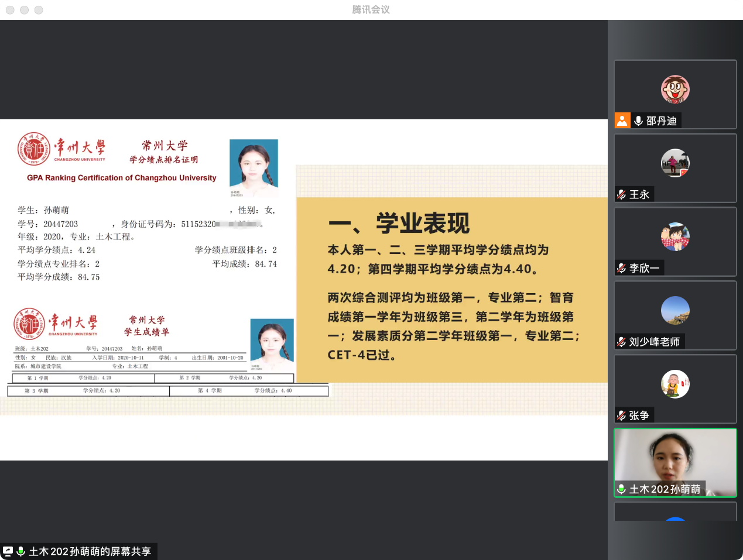
Task: Select 李欣一's profile avatar
Action: pyautogui.click(x=675, y=237)
